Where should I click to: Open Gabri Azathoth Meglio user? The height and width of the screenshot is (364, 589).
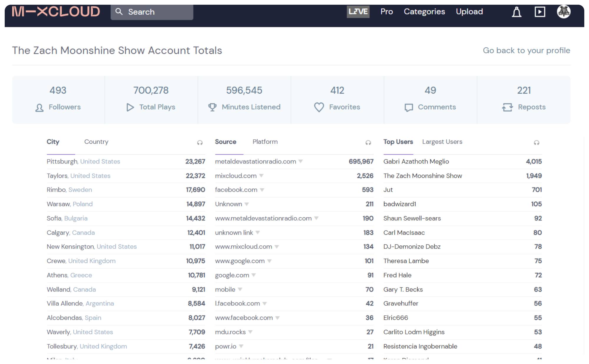[x=416, y=161]
